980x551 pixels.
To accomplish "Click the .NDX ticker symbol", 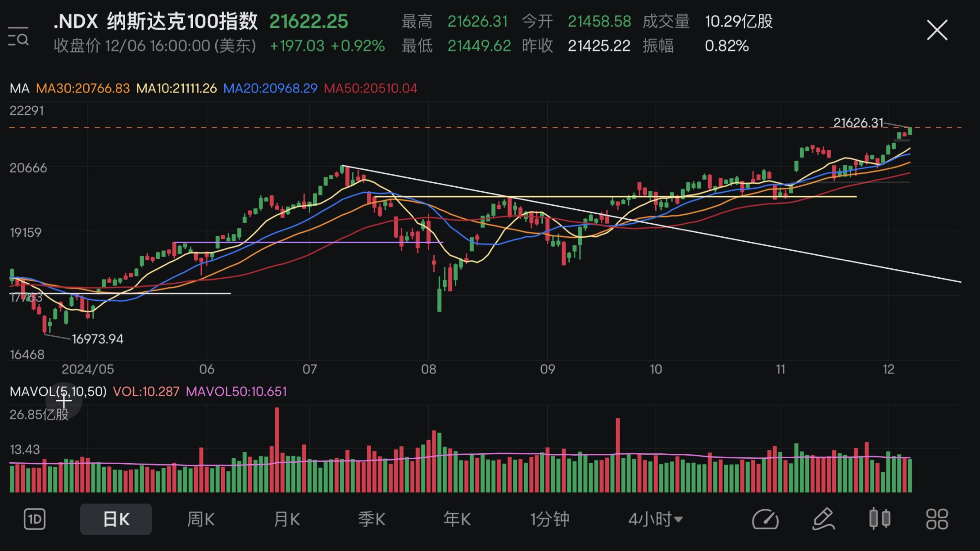I will coord(76,21).
